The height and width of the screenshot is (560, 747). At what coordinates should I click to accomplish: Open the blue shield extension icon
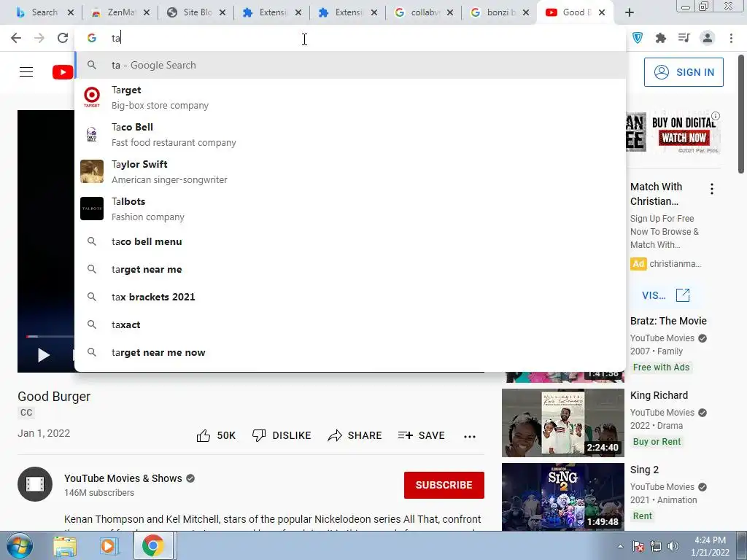point(638,38)
